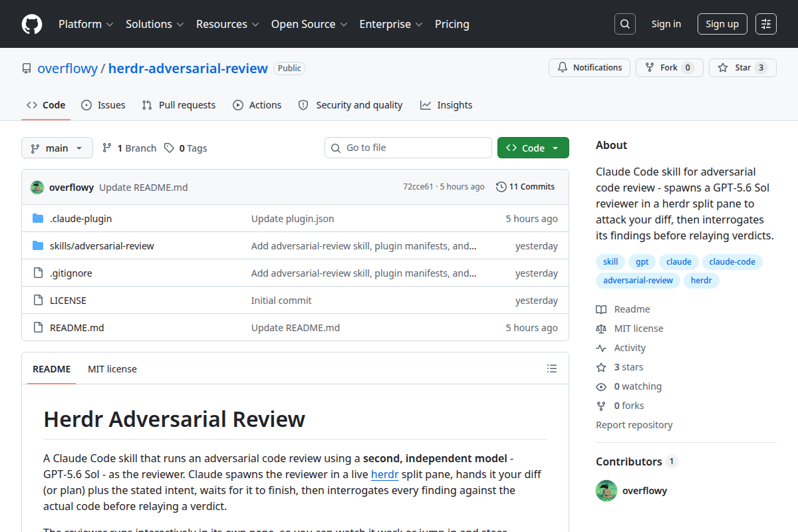The height and width of the screenshot is (532, 798).
Task: Open the main branch selector
Action: [x=57, y=148]
